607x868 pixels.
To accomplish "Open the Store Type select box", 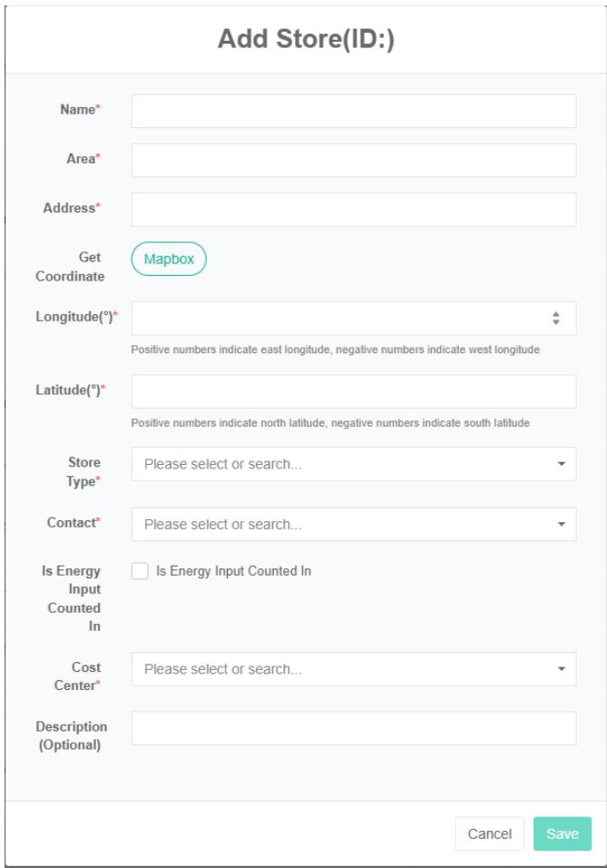I will pyautogui.click(x=345, y=464).
